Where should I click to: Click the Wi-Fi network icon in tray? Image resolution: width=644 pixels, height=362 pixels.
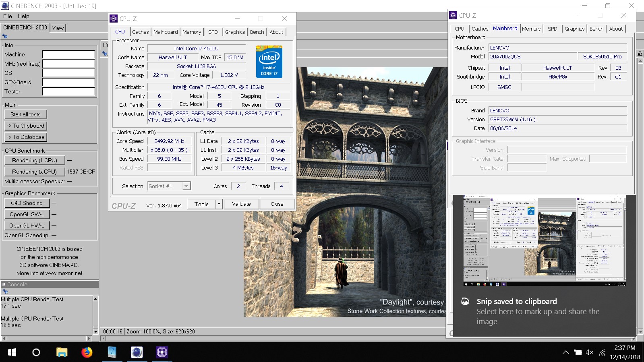pyautogui.click(x=603, y=352)
